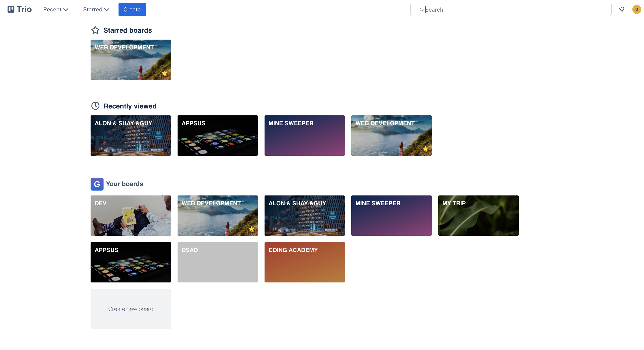
Task: Click the search magnifier icon
Action: point(422,9)
